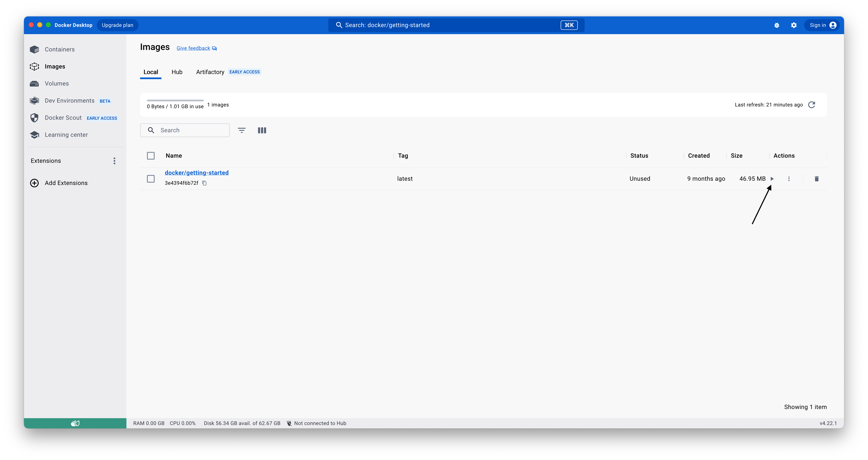Refresh the images list
The width and height of the screenshot is (868, 460).
pos(812,105)
